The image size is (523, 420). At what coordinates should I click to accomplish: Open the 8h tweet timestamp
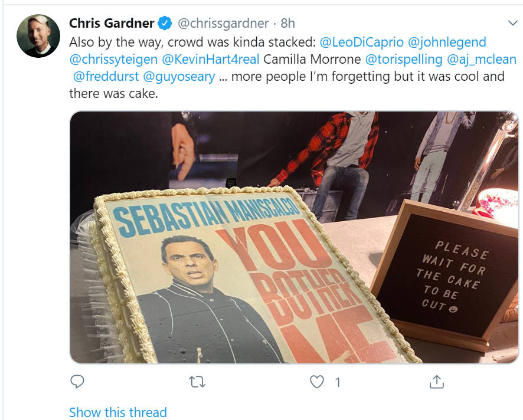pos(287,24)
